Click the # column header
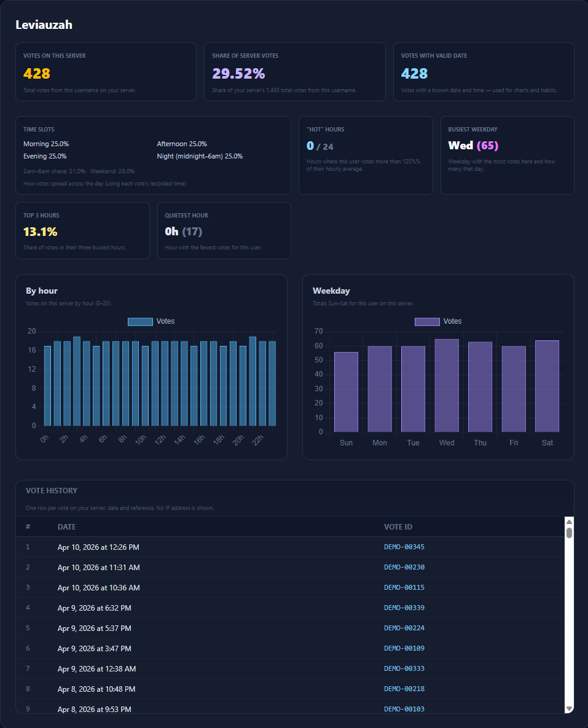588x728 pixels. tap(28, 526)
